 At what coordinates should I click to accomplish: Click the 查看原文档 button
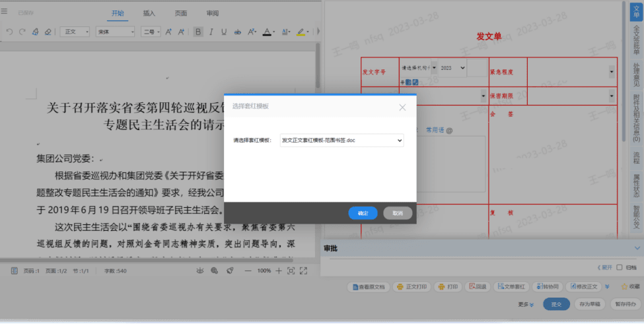point(368,286)
